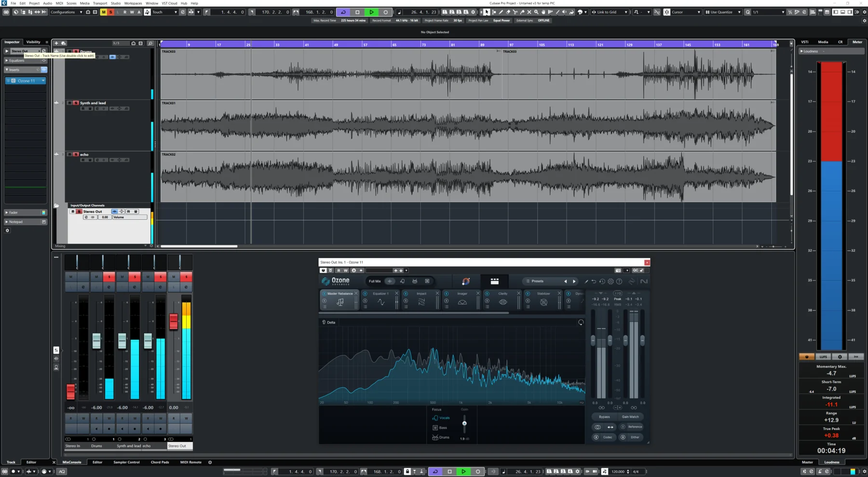Click the Ozone Bypass button
Screen dimensions: 868x477
coord(604,417)
